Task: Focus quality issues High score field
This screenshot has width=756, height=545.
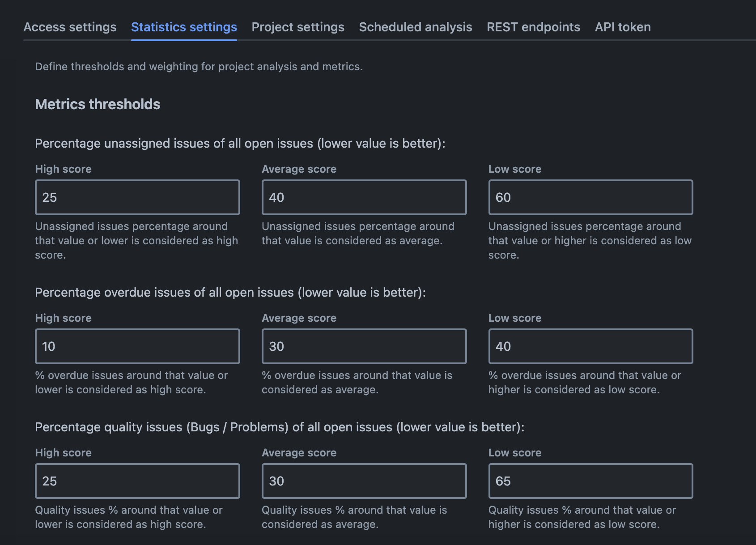Action: coord(137,481)
